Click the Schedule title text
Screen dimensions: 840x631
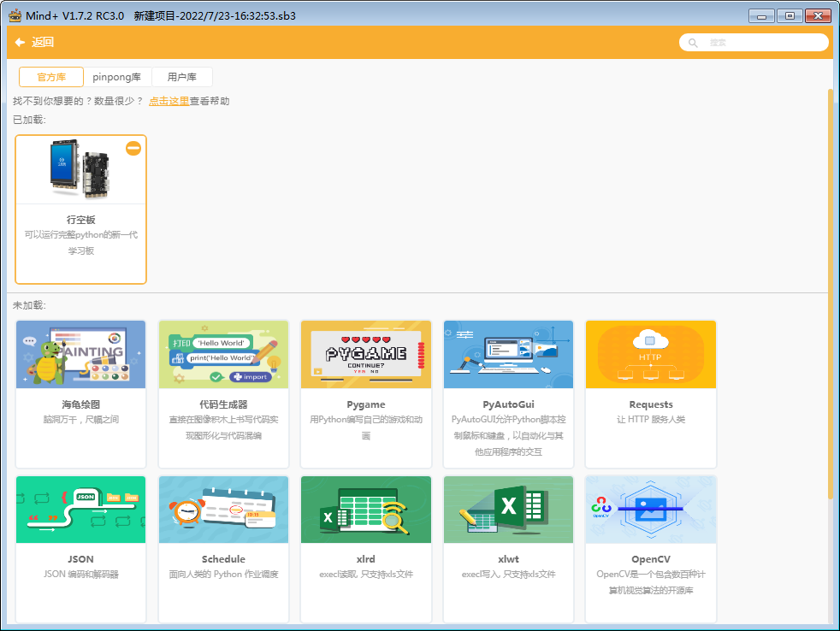(223, 559)
